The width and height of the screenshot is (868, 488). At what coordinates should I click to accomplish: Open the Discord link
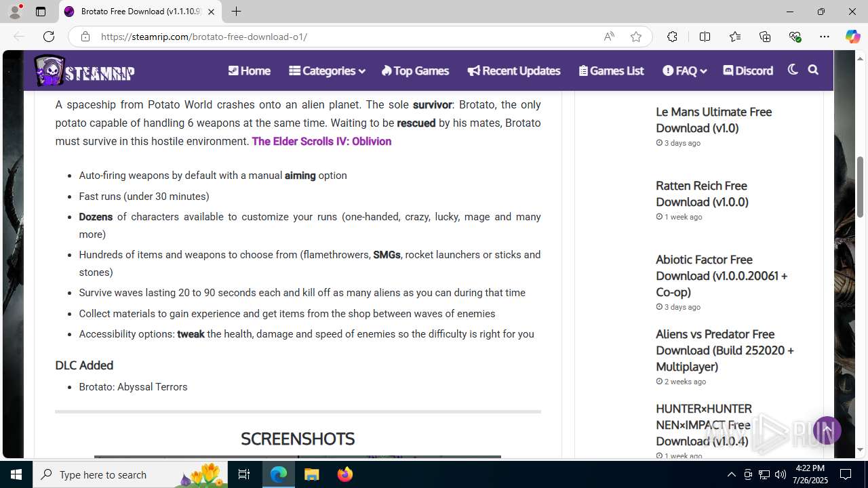tap(748, 70)
